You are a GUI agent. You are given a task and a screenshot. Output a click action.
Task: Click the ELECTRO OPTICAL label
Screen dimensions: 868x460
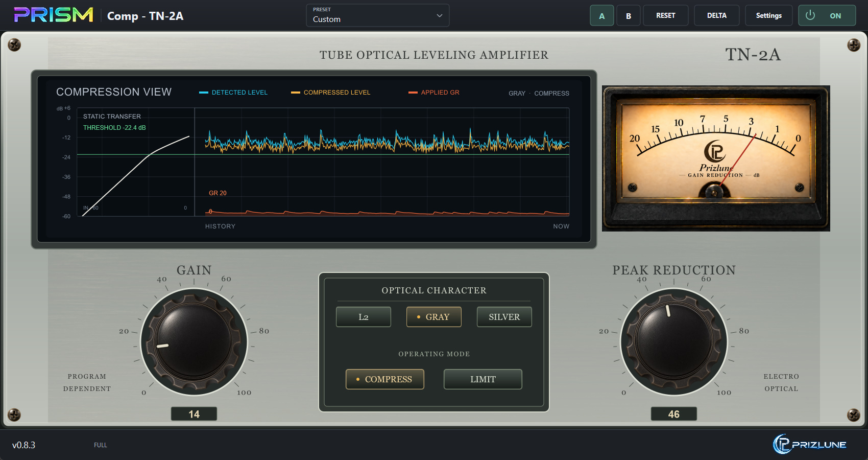click(x=781, y=383)
